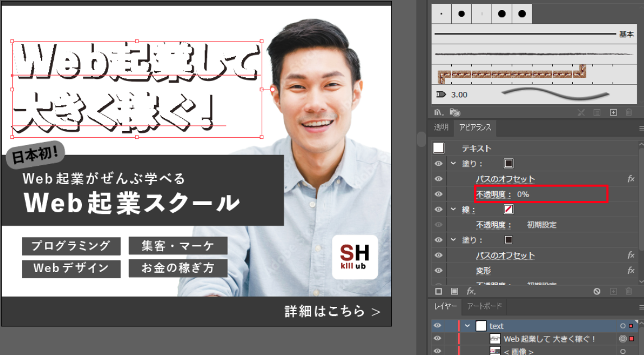Select the Web起業して 大きく稼ぐ! layer name
This screenshot has height=355, width=644.
tap(549, 339)
